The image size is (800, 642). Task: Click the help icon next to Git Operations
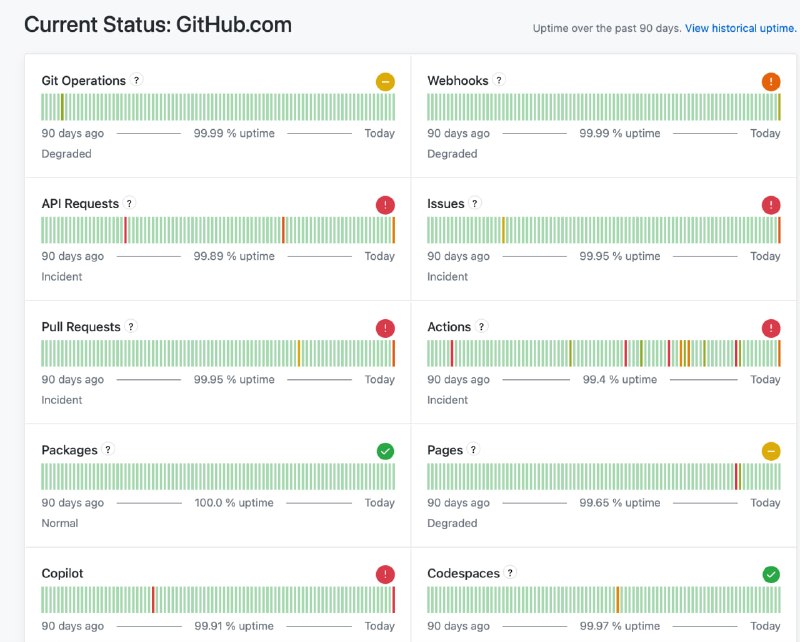click(136, 80)
